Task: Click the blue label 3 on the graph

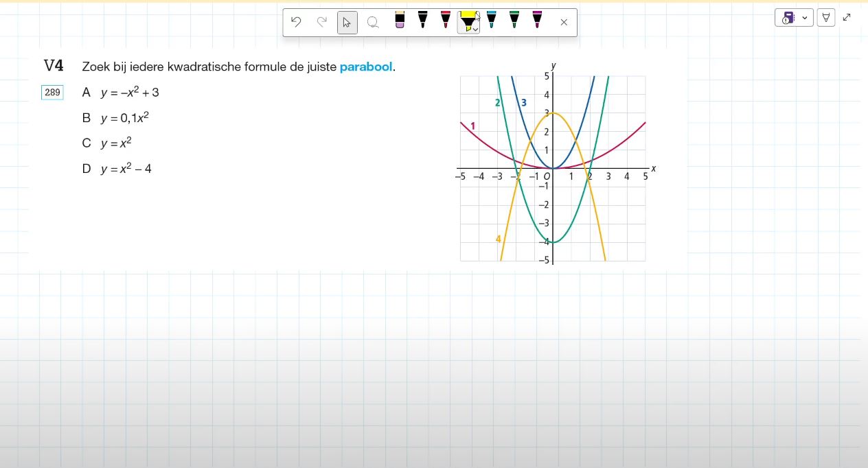Action: tap(523, 103)
